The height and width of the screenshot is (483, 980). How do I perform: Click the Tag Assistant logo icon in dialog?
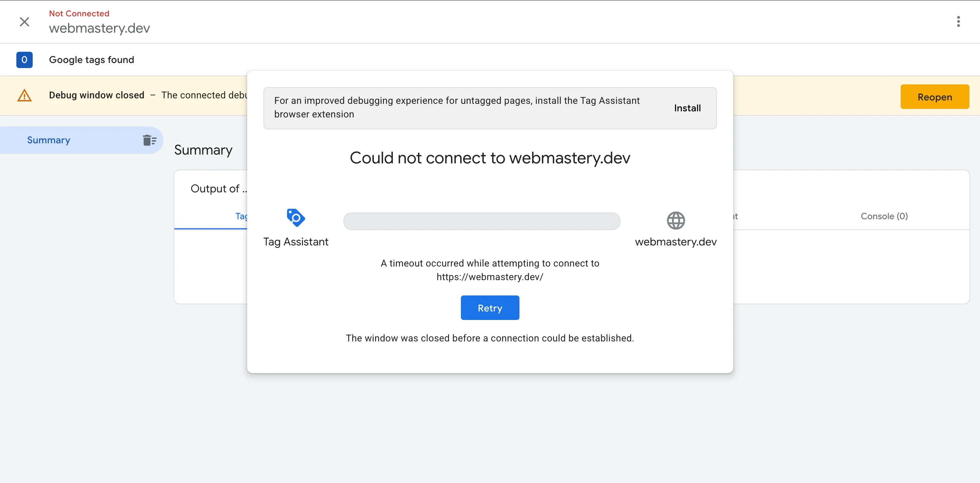tap(295, 218)
